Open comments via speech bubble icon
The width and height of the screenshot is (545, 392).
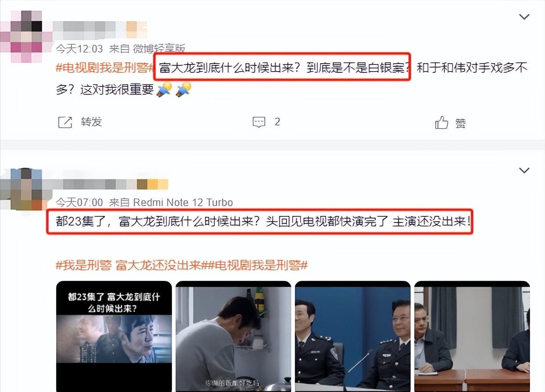click(x=259, y=122)
